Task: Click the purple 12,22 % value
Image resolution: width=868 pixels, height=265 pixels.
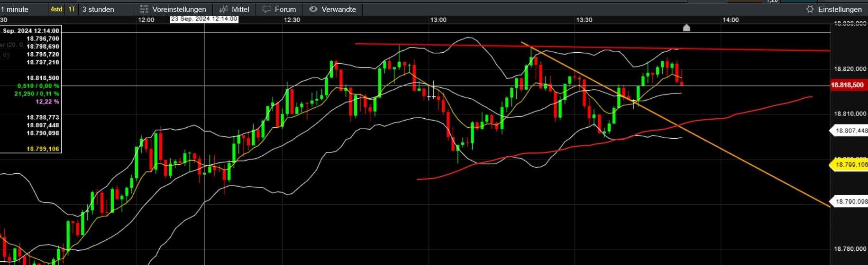Action: tap(47, 102)
